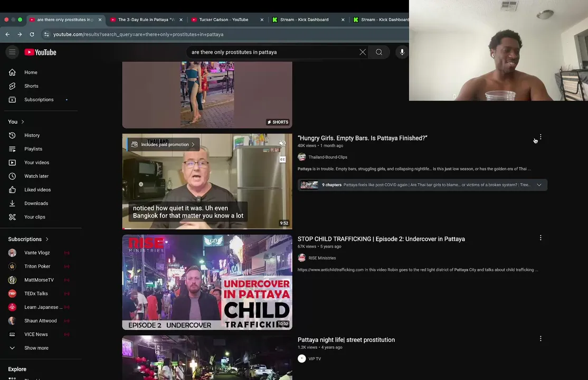Open Pattaya night life street prostitution title

pyautogui.click(x=346, y=340)
